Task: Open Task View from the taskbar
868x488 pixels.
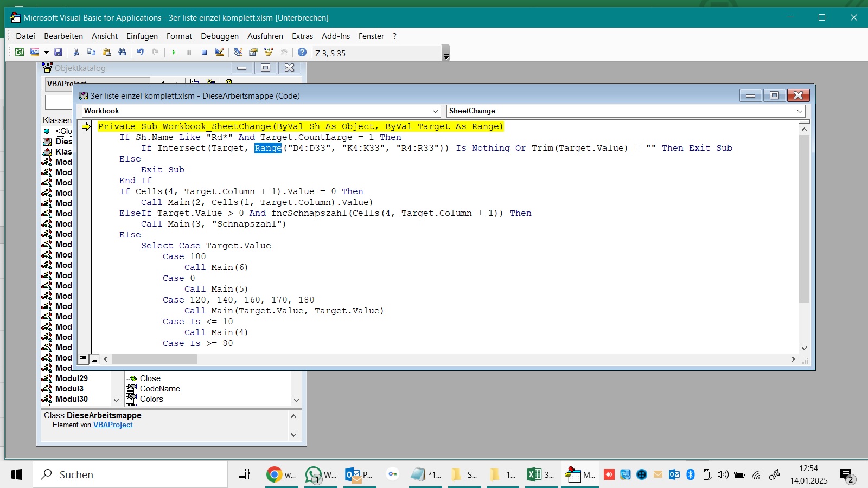Action: [244, 474]
